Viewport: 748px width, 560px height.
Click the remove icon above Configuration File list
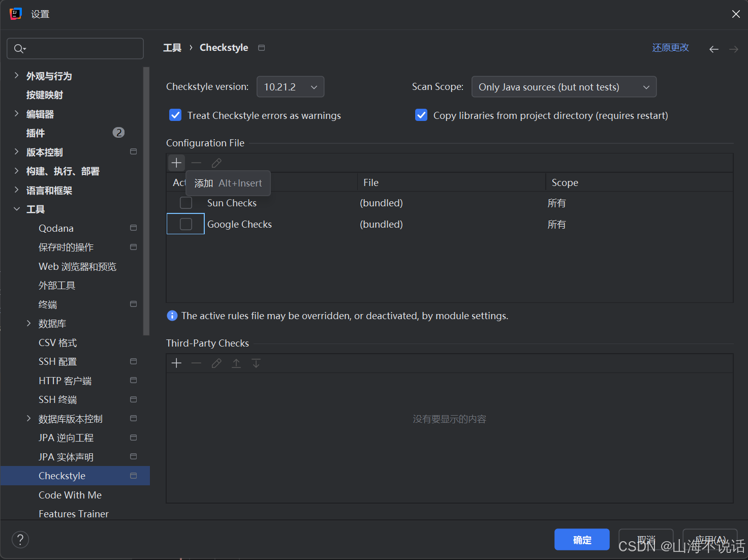point(196,163)
